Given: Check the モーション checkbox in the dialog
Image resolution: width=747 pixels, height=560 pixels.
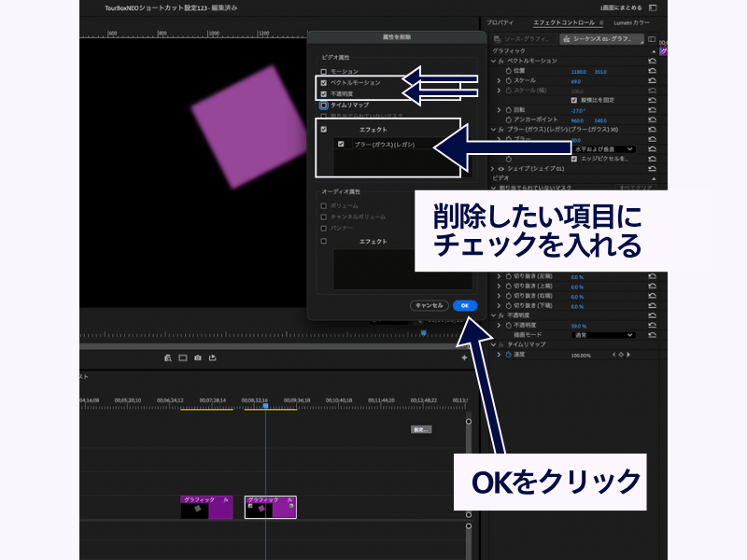Looking at the screenshot, I should coord(324,71).
